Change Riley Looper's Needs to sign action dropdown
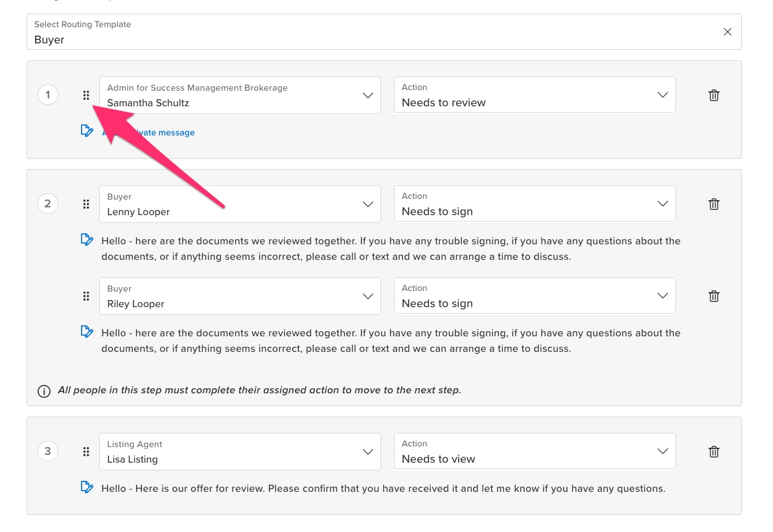This screenshot has height=532, width=773. (662, 295)
